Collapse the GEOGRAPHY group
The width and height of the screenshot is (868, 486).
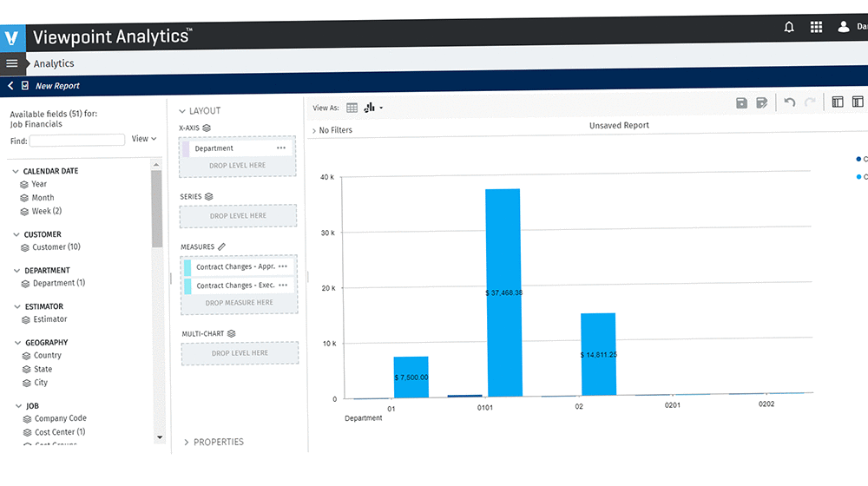coord(17,343)
